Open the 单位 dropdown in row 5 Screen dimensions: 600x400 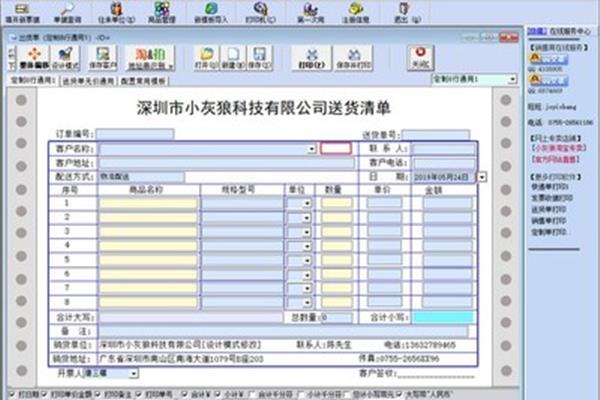pyautogui.click(x=307, y=261)
